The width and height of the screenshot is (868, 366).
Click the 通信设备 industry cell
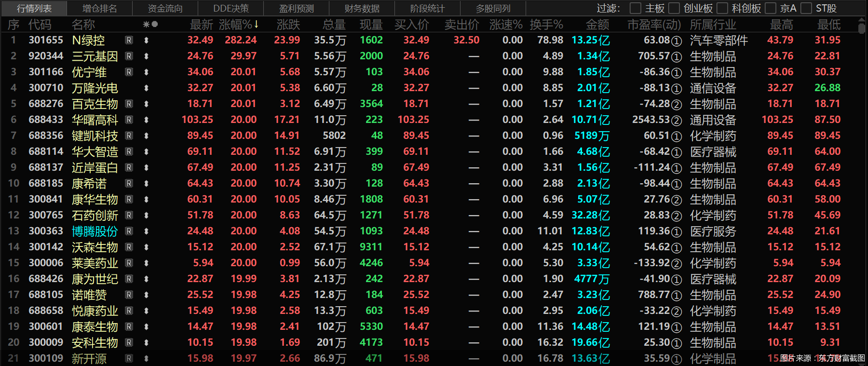[713, 88]
